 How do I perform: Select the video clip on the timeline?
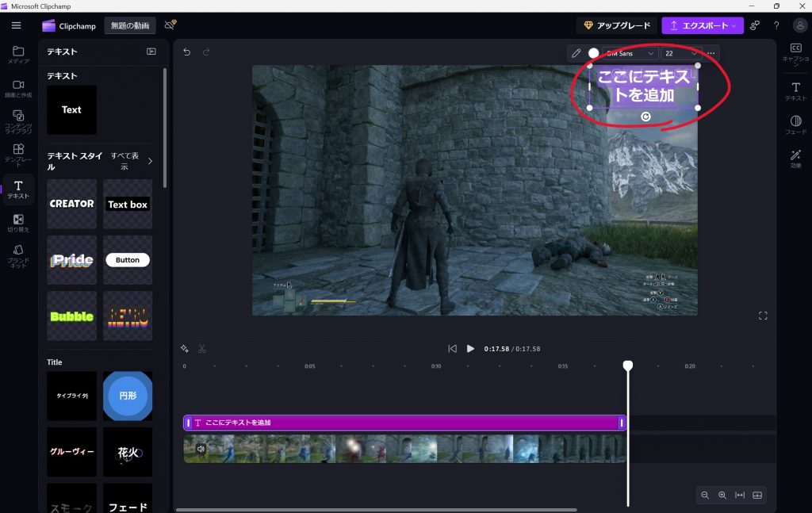pyautogui.click(x=404, y=448)
